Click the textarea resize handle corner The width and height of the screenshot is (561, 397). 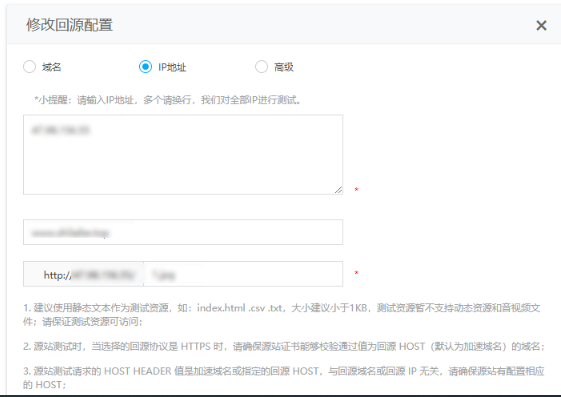pyautogui.click(x=338, y=190)
